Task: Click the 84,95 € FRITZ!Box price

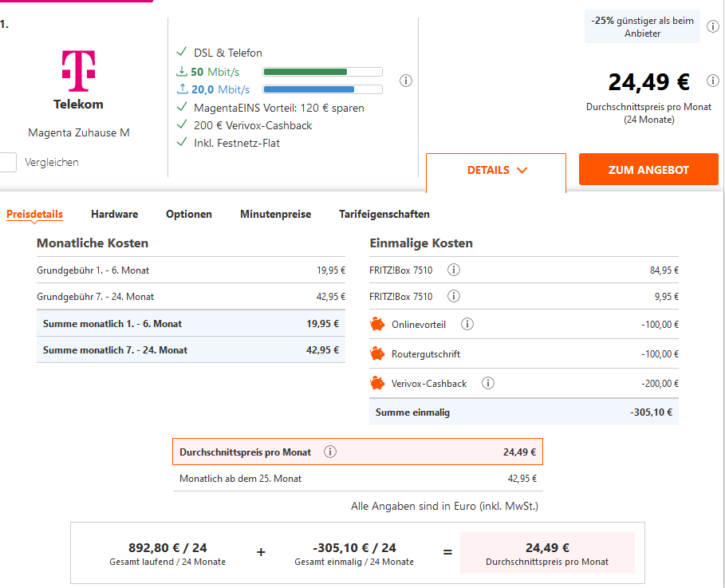Action: click(664, 270)
